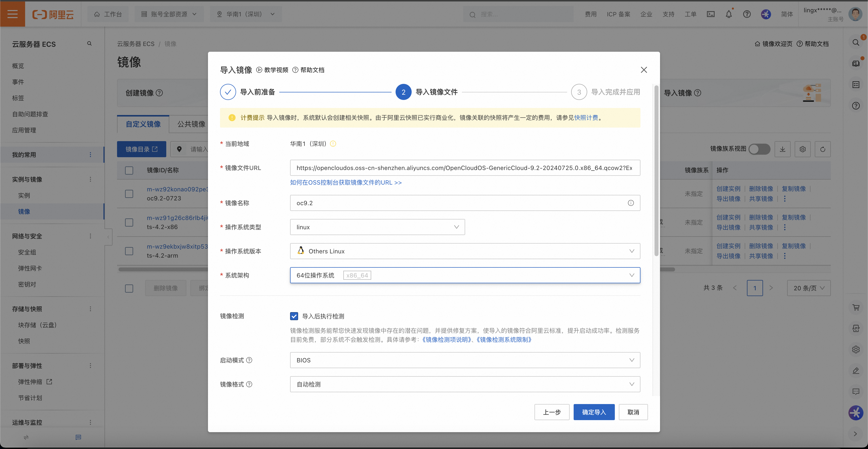Click the help icon next to 启动模式
Screen dimensions: 868x449
pos(249,360)
